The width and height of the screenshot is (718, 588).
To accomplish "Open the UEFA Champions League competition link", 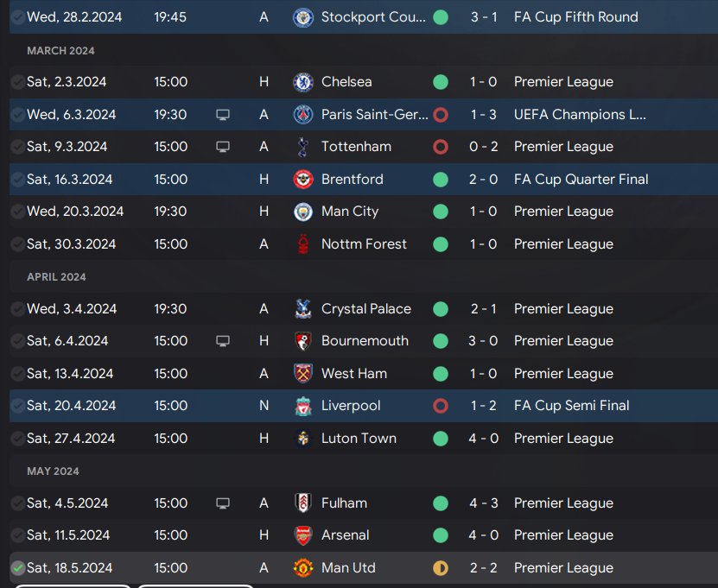I will pyautogui.click(x=580, y=115).
